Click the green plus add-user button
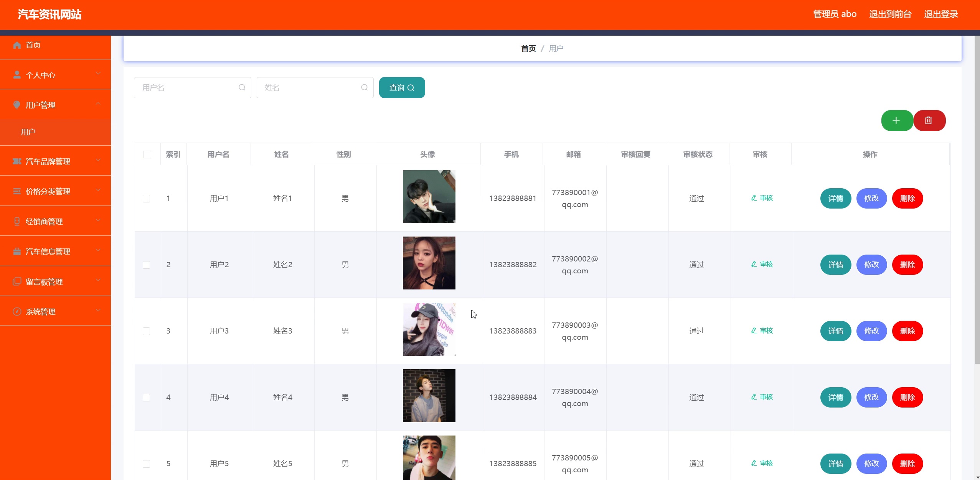This screenshot has width=980, height=480. point(897,120)
